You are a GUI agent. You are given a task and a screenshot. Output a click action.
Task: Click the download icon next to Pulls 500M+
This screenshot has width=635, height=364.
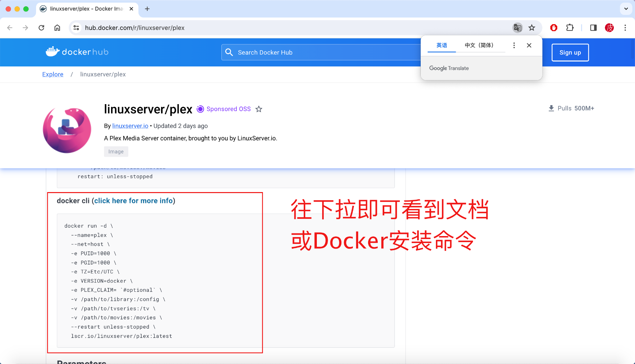pos(551,108)
